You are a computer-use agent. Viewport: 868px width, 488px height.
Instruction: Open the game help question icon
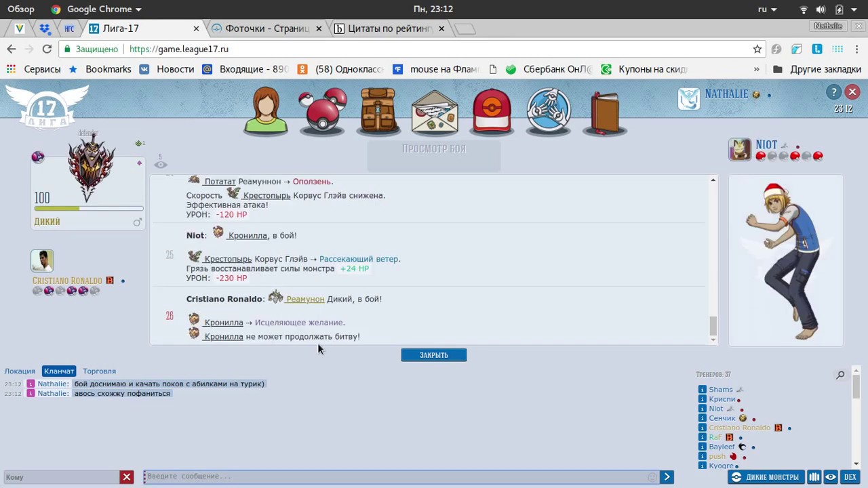pos(833,92)
